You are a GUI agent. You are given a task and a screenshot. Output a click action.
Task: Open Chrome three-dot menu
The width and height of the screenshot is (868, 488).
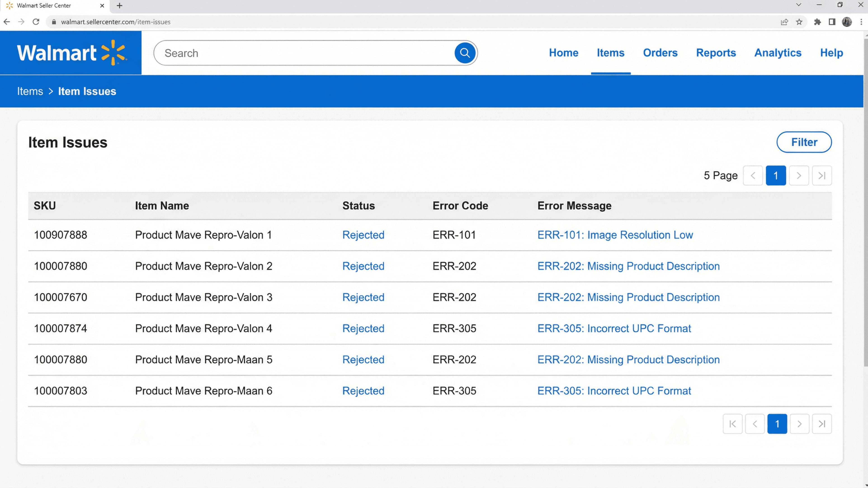click(x=861, y=22)
